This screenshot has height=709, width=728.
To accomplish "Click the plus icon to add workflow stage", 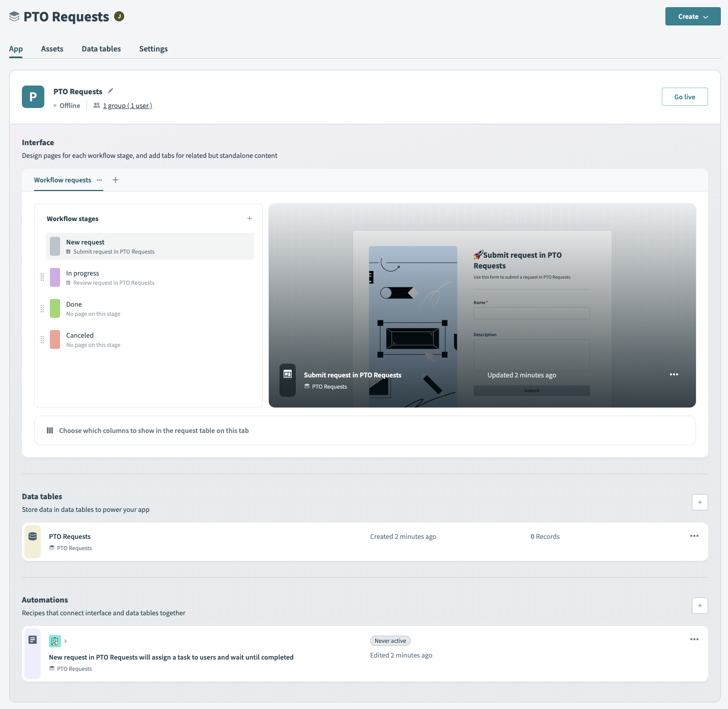I will 249,219.
